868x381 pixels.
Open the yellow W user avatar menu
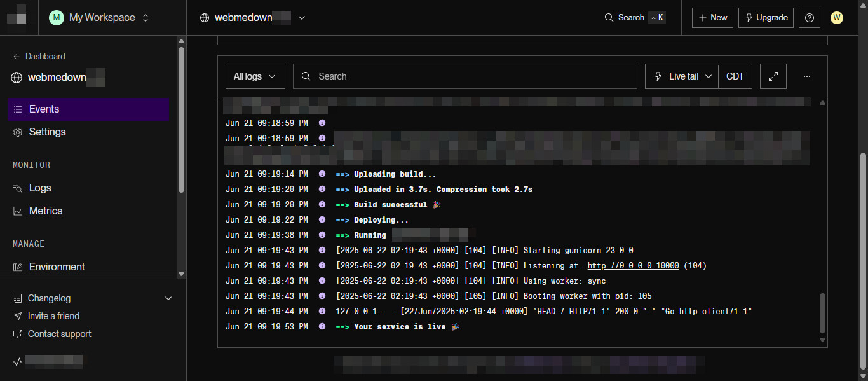837,18
